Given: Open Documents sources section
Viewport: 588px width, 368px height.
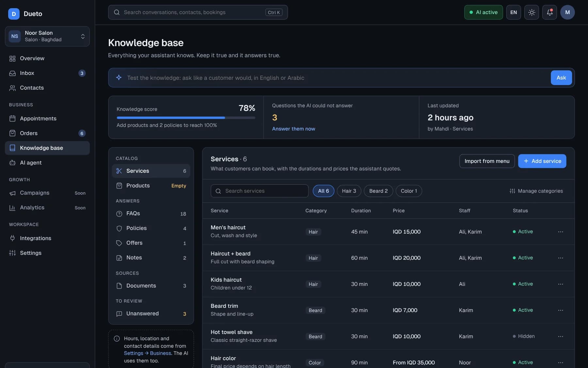Looking at the screenshot, I should (x=151, y=286).
